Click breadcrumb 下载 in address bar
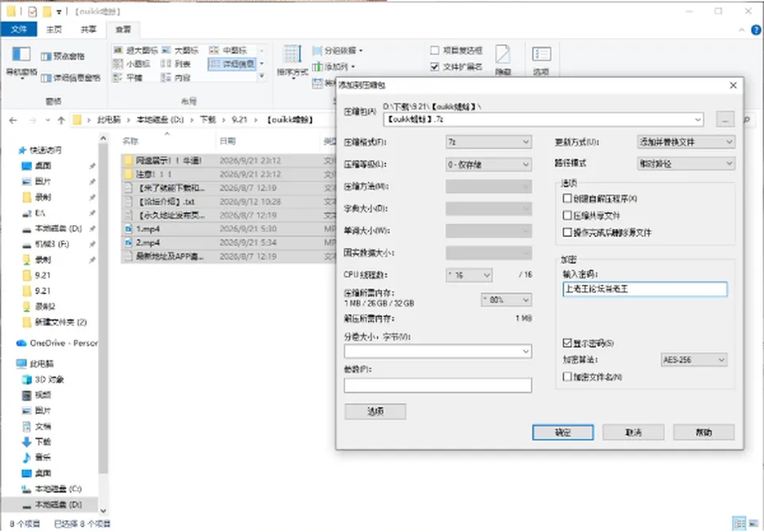The image size is (764, 532). pyautogui.click(x=208, y=120)
